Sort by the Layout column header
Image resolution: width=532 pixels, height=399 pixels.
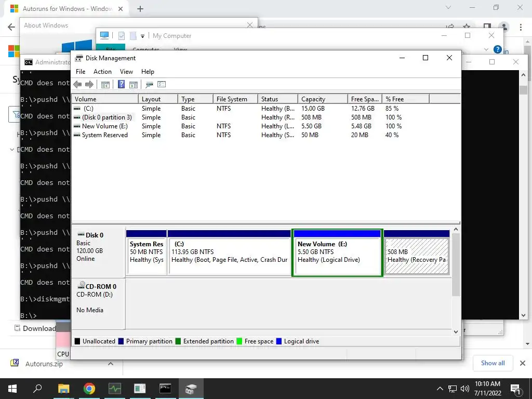[x=158, y=99]
